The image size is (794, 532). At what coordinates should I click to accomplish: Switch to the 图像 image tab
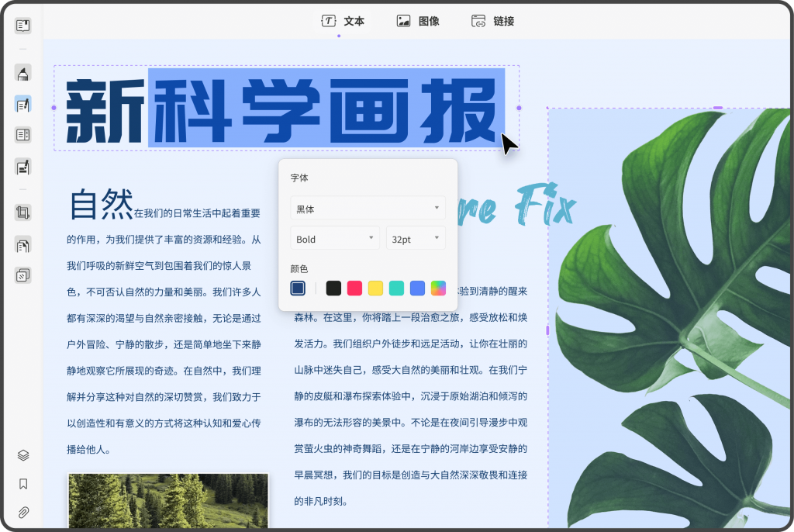click(x=418, y=21)
